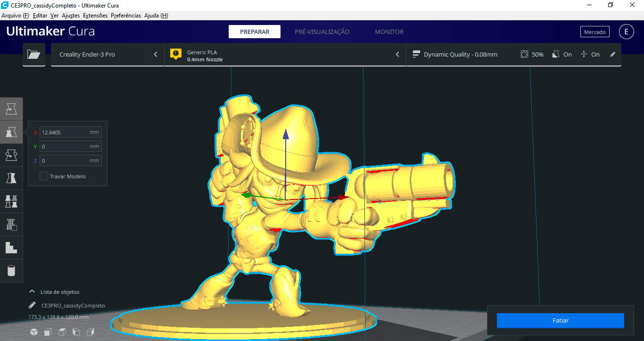Open the Arquivo menu

point(15,16)
